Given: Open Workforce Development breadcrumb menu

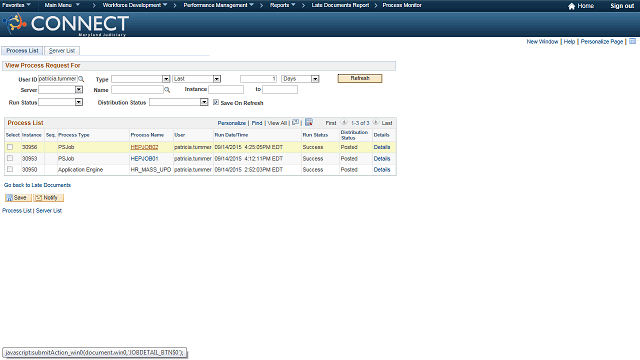Looking at the screenshot, I should 135,5.
